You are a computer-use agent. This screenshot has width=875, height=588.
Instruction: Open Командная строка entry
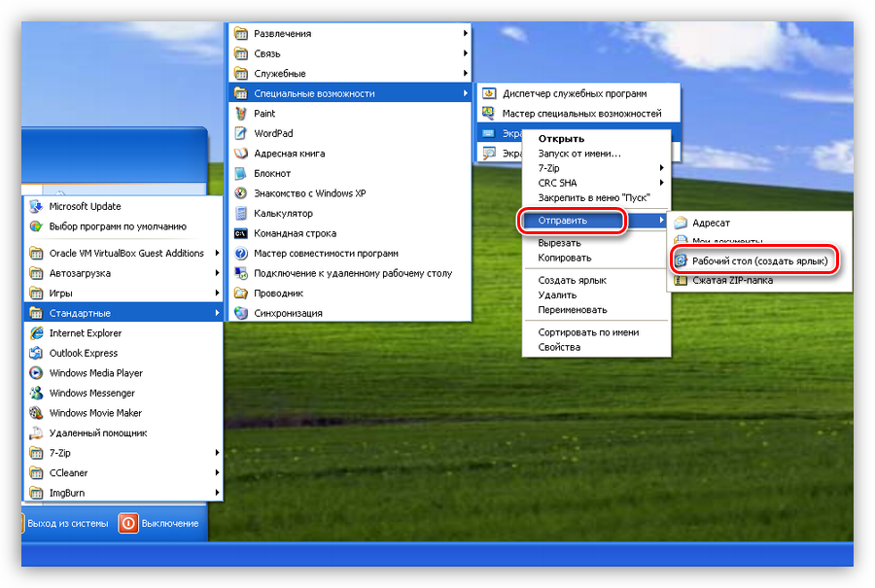coord(294,233)
